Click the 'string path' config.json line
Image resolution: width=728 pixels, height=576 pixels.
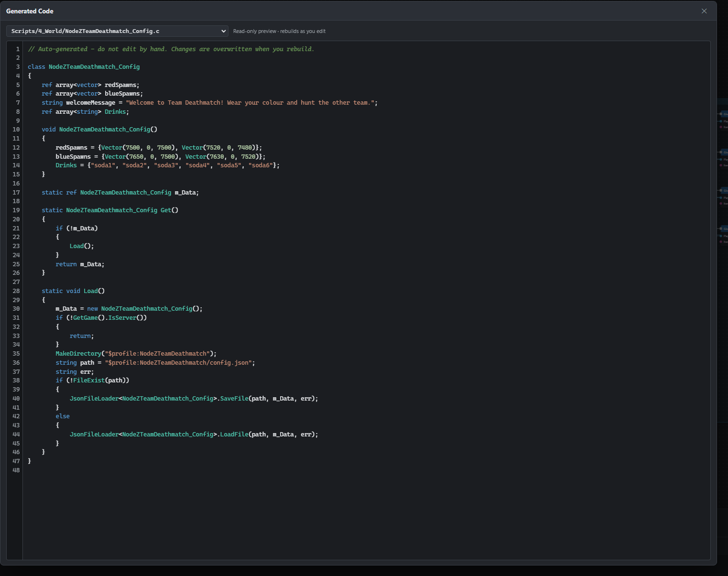(x=155, y=363)
